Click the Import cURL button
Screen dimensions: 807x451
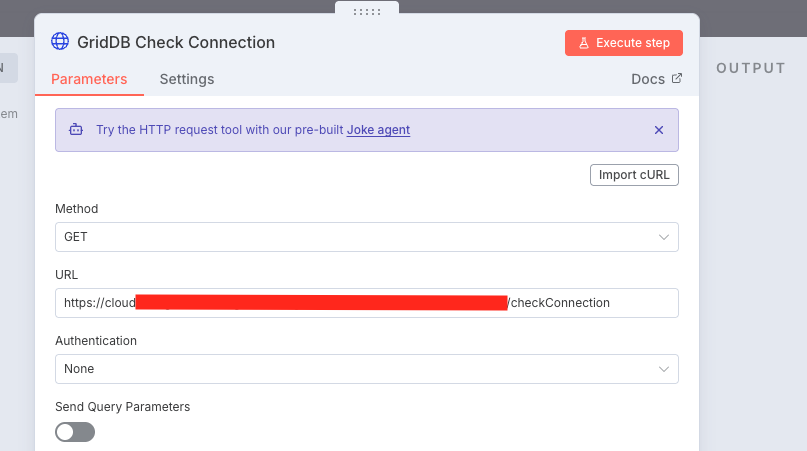[x=634, y=175]
